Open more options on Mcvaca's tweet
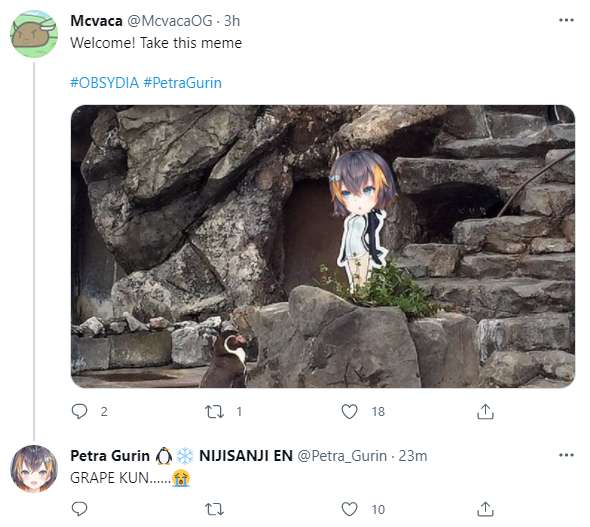Viewport: 590px width, 527px height. tap(566, 20)
